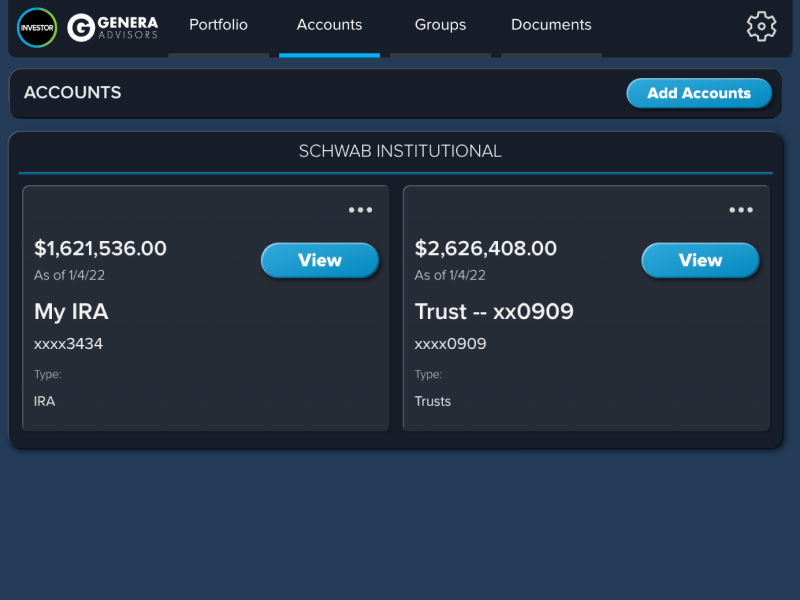Select the $2,626,408.00 balance amount
Image resolution: width=800 pixels, height=600 pixels.
pos(486,248)
